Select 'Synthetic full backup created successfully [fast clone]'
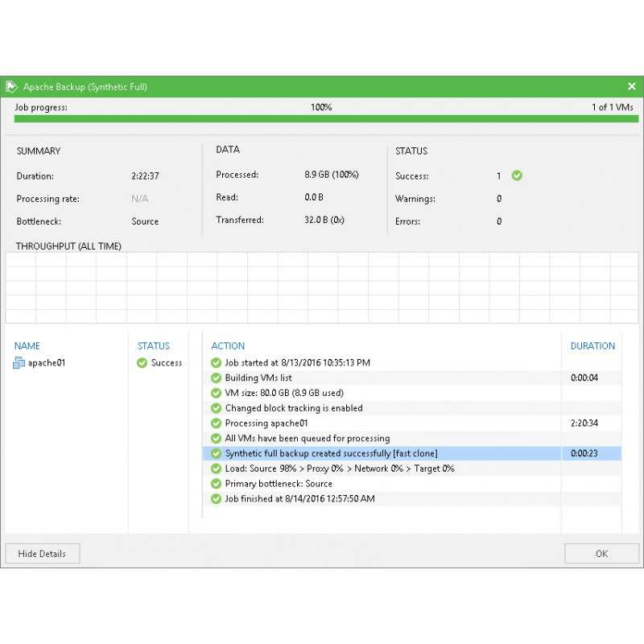The width and height of the screenshot is (644, 644). (412, 453)
